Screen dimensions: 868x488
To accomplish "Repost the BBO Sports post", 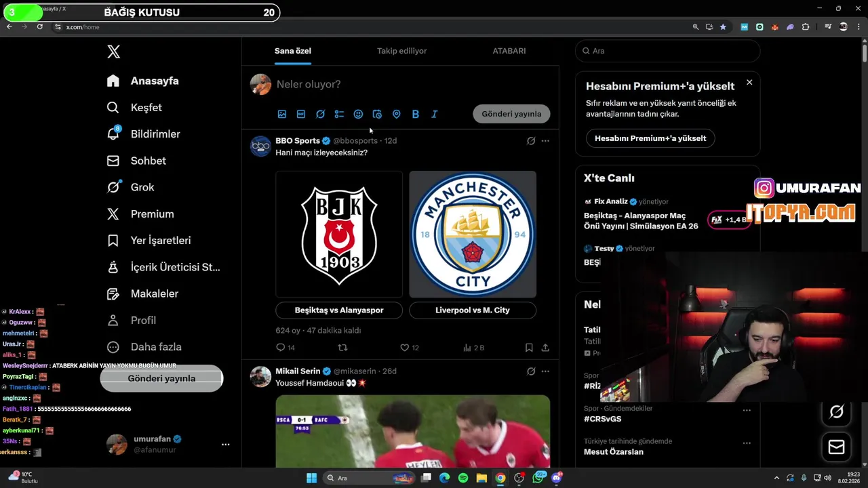I will [342, 348].
